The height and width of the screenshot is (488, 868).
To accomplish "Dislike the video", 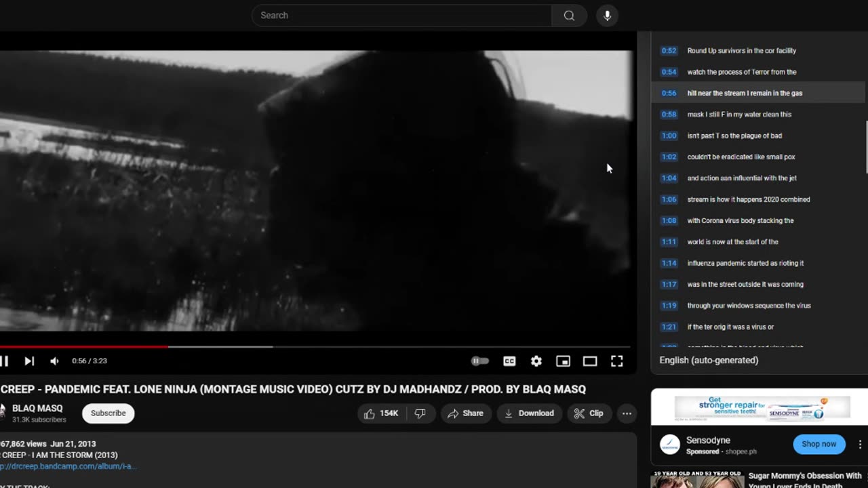I will click(x=420, y=413).
